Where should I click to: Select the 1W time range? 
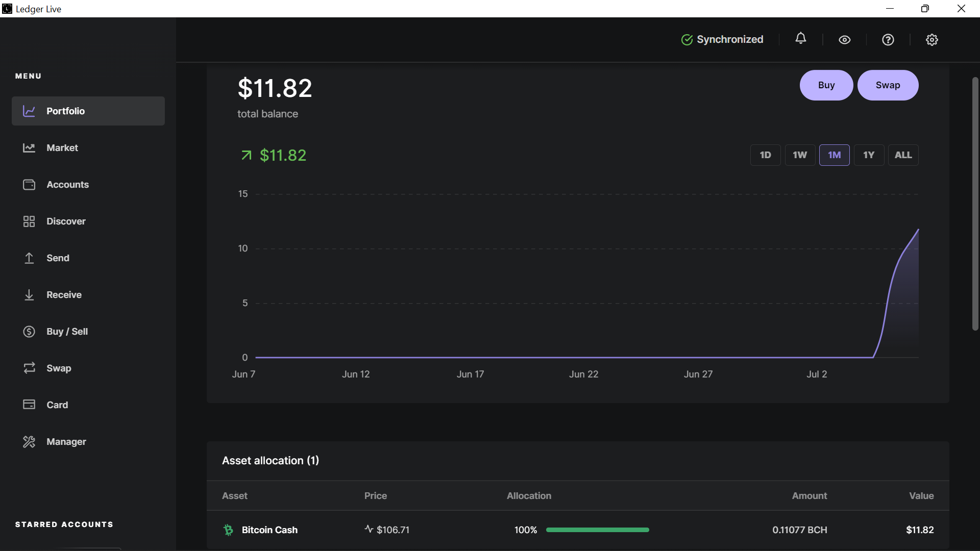800,155
